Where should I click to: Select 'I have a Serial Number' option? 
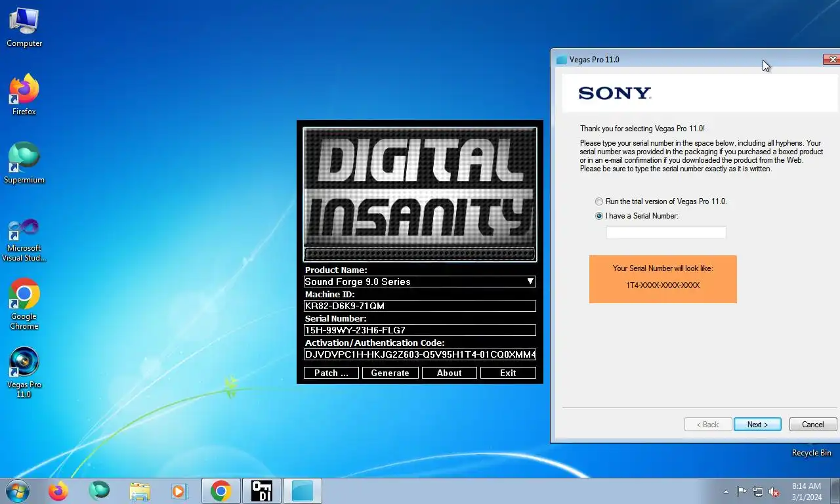point(637,216)
